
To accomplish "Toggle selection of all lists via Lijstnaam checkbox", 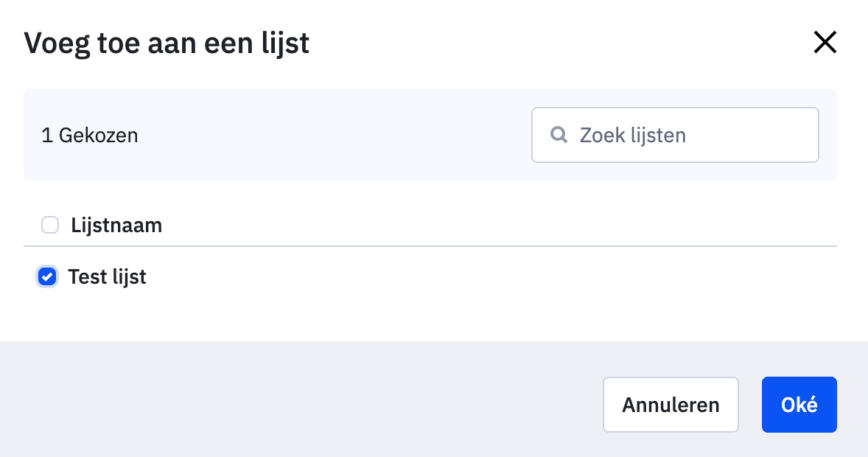I will click(x=49, y=225).
